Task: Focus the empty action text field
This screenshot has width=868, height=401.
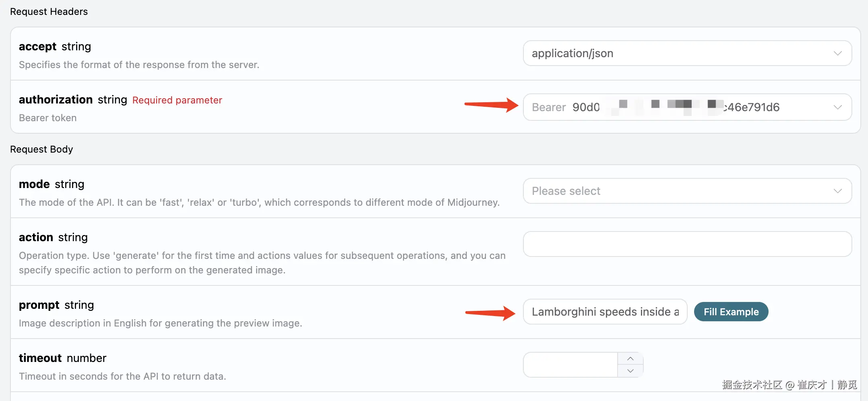Action: (x=687, y=244)
